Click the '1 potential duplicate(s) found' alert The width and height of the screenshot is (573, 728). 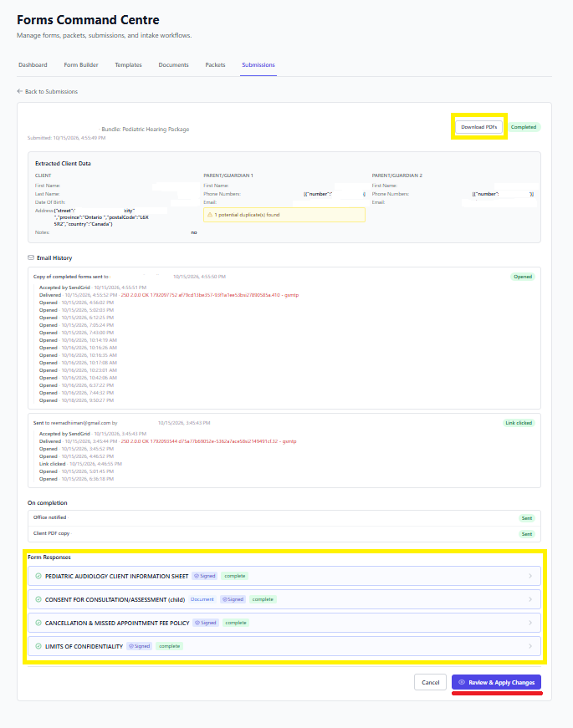tap(284, 215)
